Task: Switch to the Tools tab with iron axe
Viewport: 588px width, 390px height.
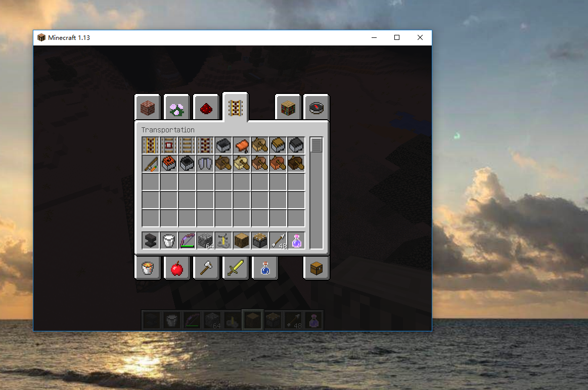Action: pyautogui.click(x=206, y=268)
